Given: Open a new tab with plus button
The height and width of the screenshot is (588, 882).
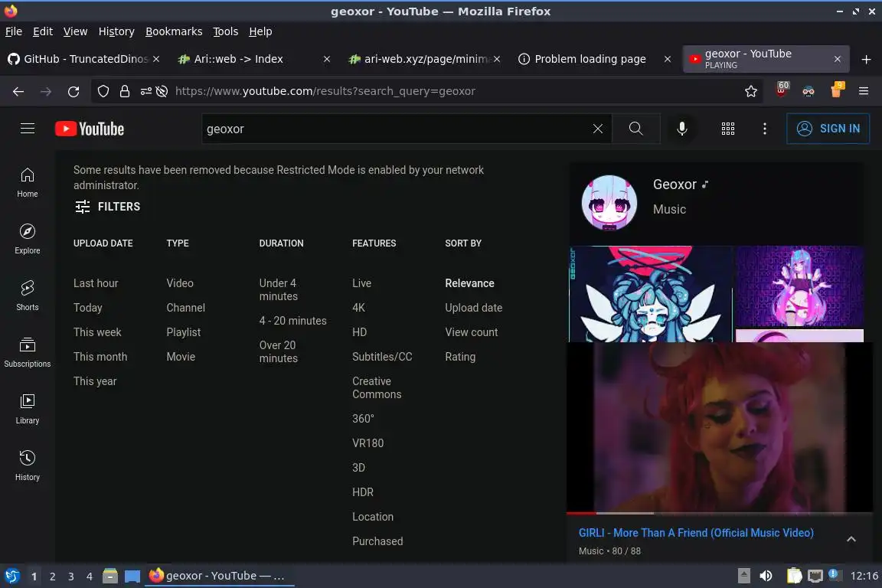Looking at the screenshot, I should [866, 59].
